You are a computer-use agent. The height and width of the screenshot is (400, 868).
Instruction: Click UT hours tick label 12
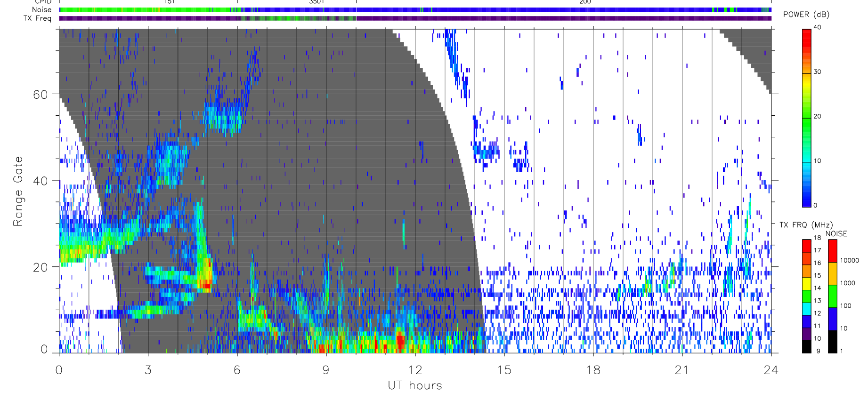click(x=415, y=370)
